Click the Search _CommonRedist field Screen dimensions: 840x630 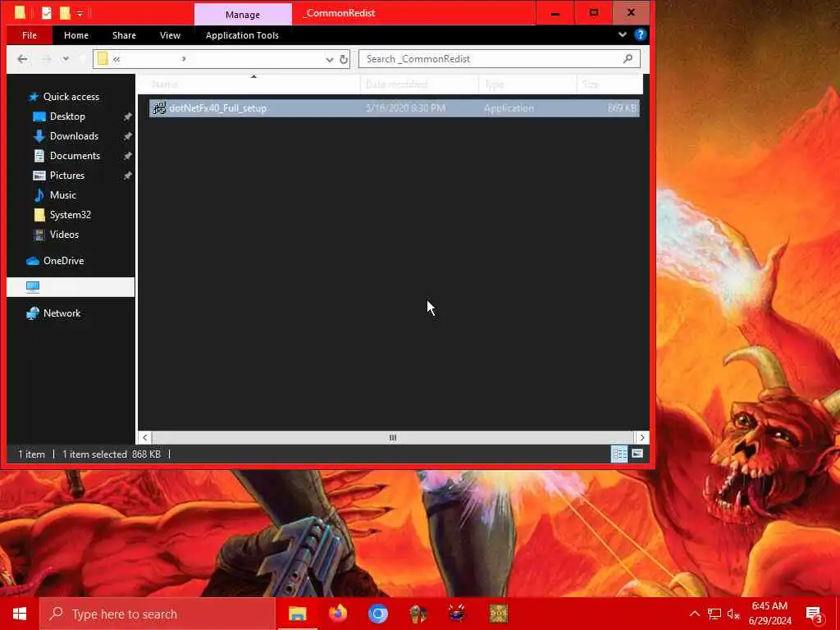500,59
